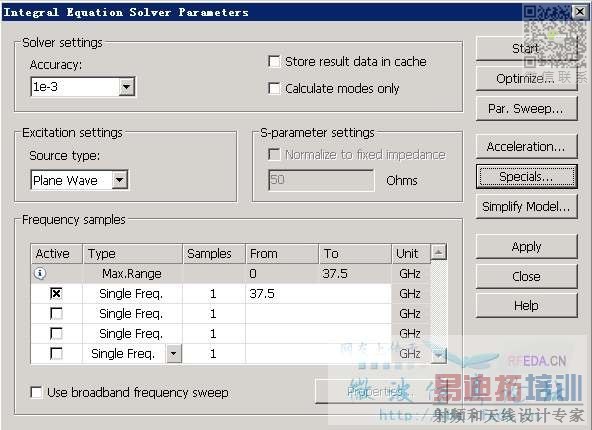The height and width of the screenshot is (430, 592).
Task: Close the dialog with the X icon
Action: (580, 12)
